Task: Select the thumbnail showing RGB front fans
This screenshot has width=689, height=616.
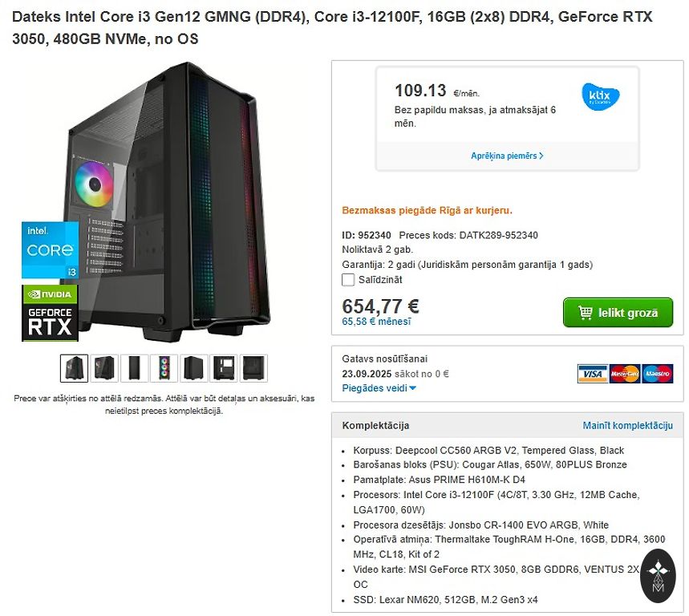Action: pyautogui.click(x=164, y=367)
